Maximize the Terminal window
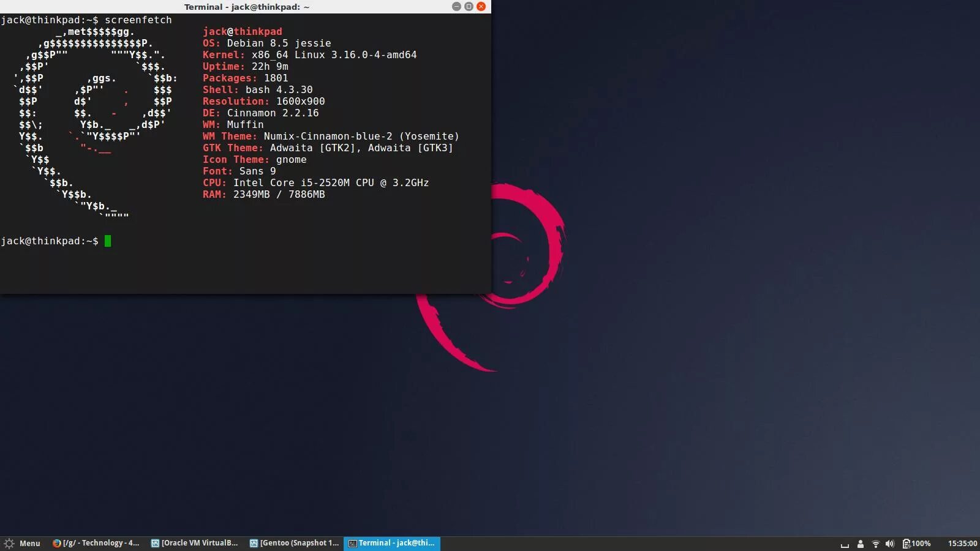This screenshot has width=980, height=551. pyautogui.click(x=469, y=7)
